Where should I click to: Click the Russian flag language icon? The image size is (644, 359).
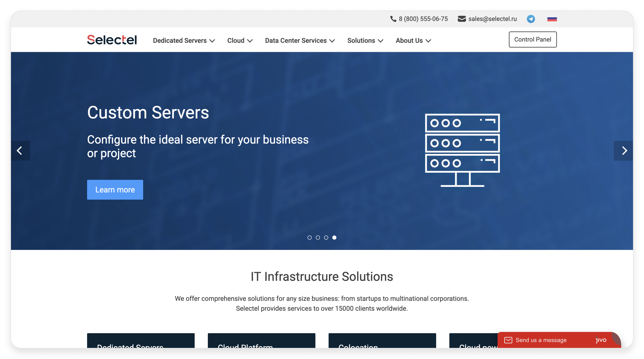pyautogui.click(x=552, y=19)
